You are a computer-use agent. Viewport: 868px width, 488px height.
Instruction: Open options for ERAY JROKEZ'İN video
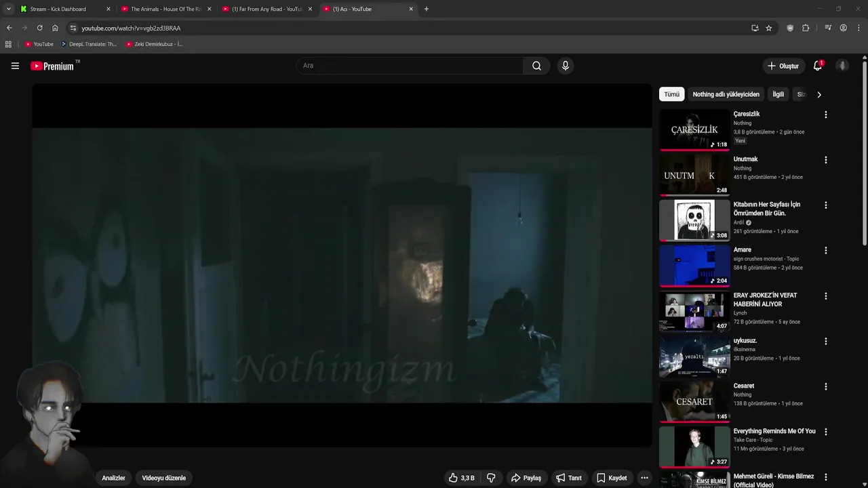(825, 296)
